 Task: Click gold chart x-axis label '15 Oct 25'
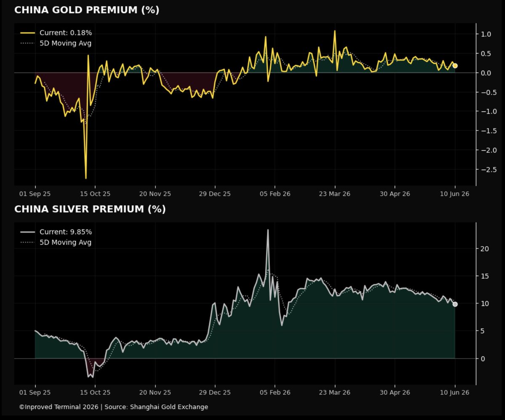95,194
